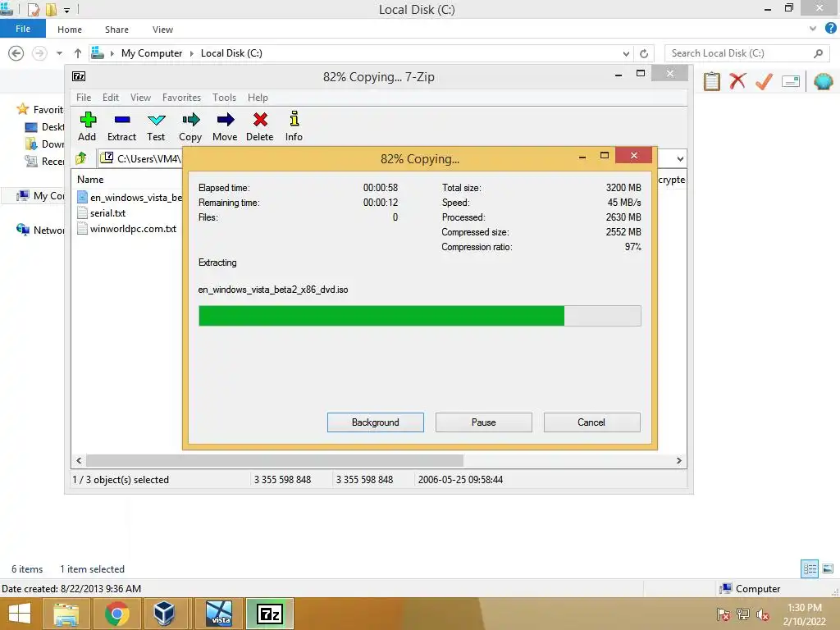Open the 7-Zip Help menu
Image resolution: width=840 pixels, height=630 pixels.
258,98
